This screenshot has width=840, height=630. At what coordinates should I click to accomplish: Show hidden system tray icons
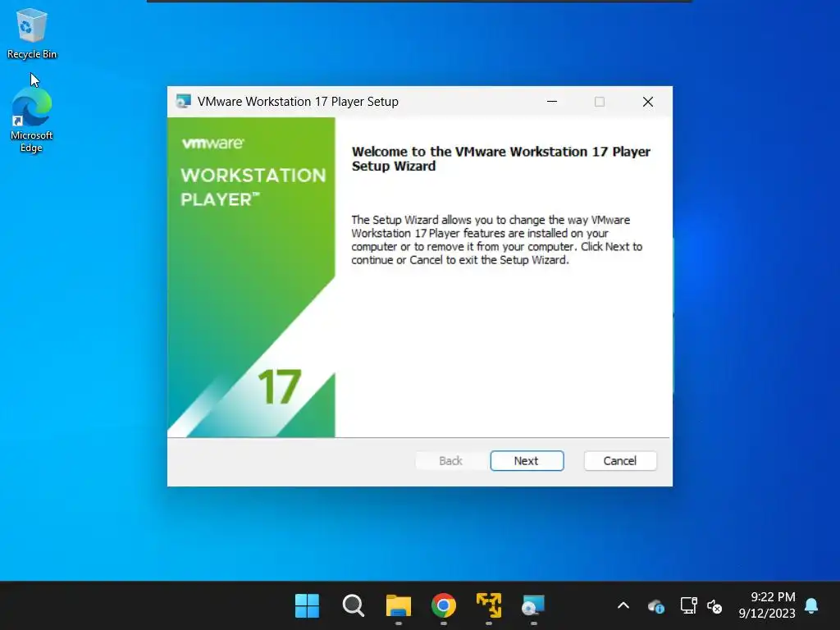[x=623, y=606]
